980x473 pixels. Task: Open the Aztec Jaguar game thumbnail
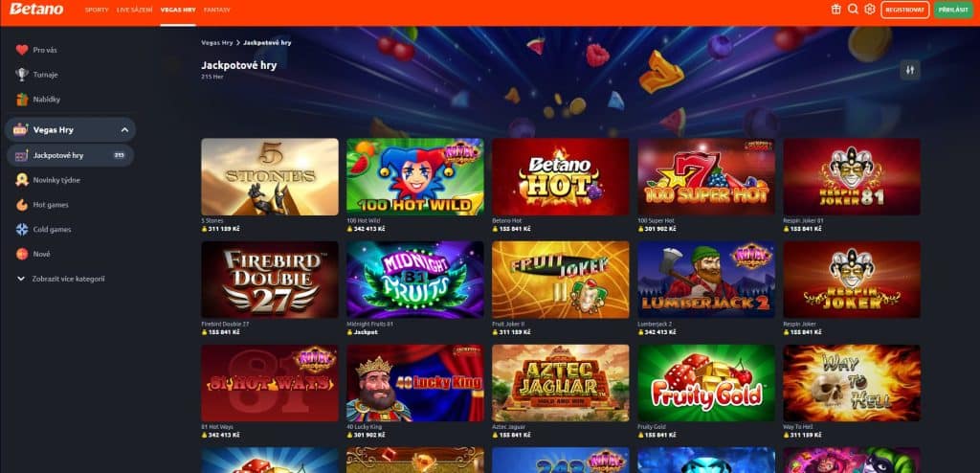click(561, 383)
